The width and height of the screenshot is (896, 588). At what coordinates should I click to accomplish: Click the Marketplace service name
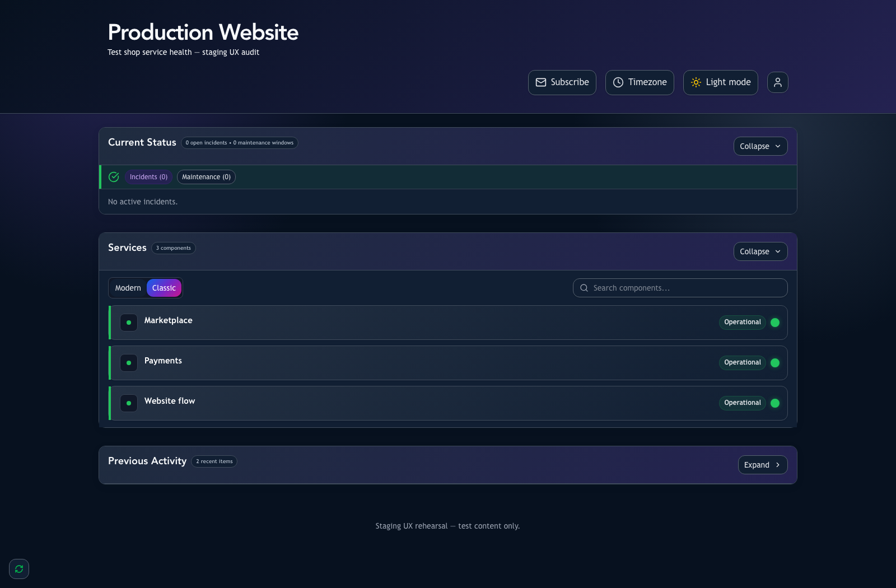pos(169,320)
